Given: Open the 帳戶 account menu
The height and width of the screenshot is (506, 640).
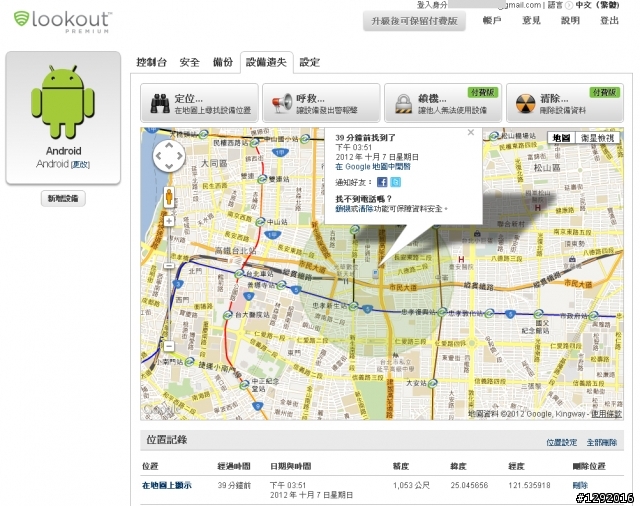Looking at the screenshot, I should (x=491, y=20).
